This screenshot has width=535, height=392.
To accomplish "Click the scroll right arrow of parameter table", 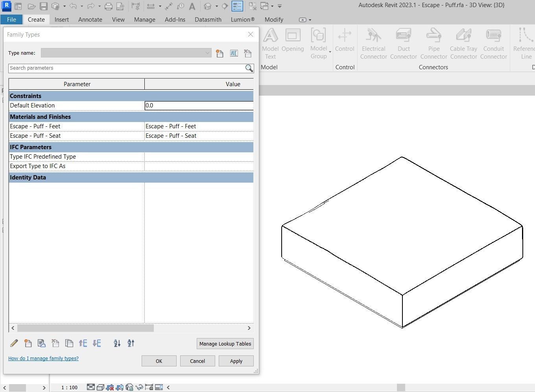I will point(249,328).
